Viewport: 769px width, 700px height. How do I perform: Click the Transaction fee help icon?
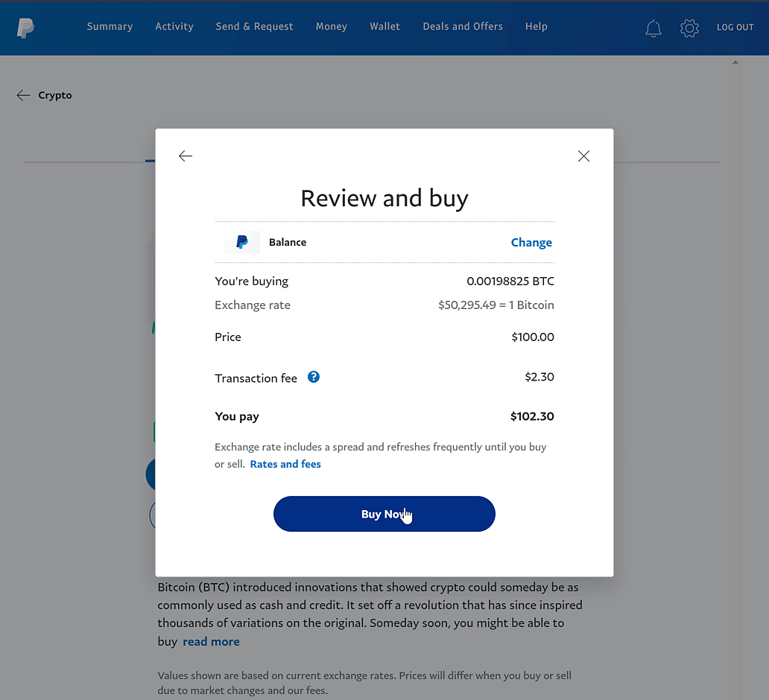coord(314,377)
